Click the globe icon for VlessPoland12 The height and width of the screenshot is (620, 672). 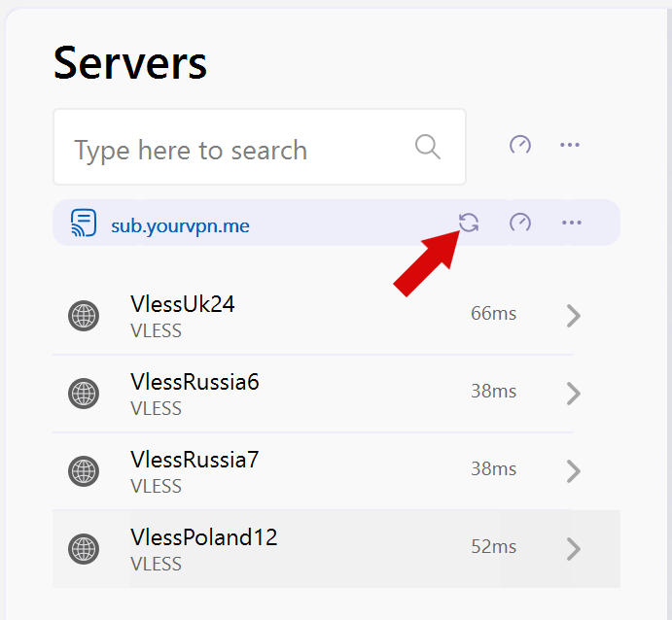click(84, 549)
